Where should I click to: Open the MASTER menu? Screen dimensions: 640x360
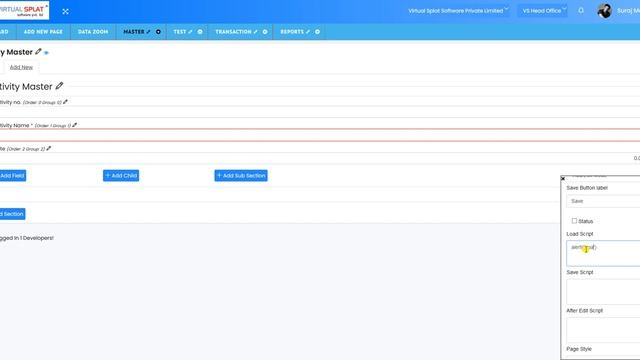pos(134,32)
